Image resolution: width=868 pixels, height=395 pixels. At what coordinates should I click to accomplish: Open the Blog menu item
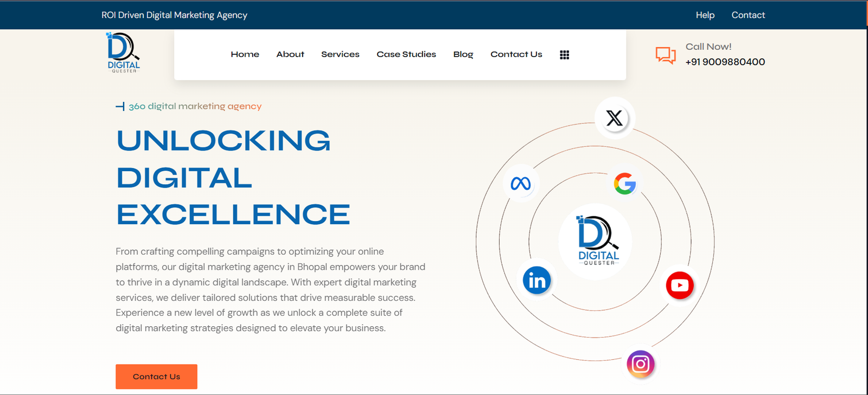(463, 54)
